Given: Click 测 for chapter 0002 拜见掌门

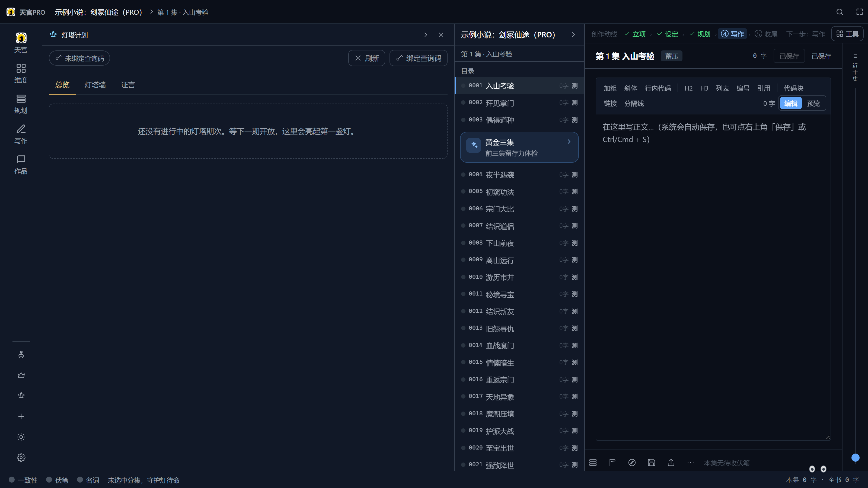Looking at the screenshot, I should (575, 103).
